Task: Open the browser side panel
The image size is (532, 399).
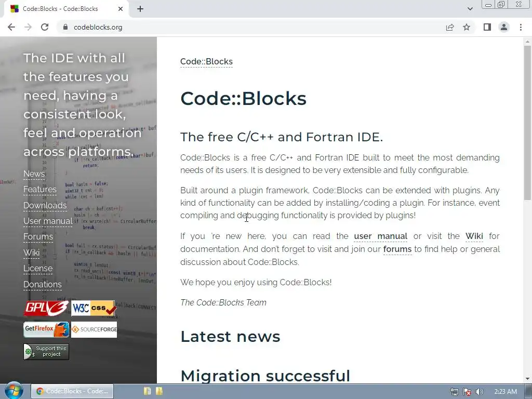Action: coord(487,27)
